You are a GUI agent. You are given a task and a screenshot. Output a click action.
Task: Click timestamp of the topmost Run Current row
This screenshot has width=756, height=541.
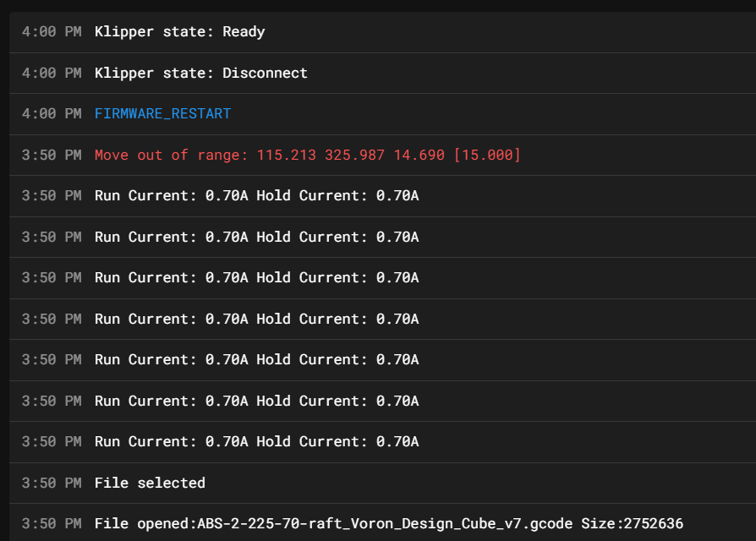click(52, 195)
